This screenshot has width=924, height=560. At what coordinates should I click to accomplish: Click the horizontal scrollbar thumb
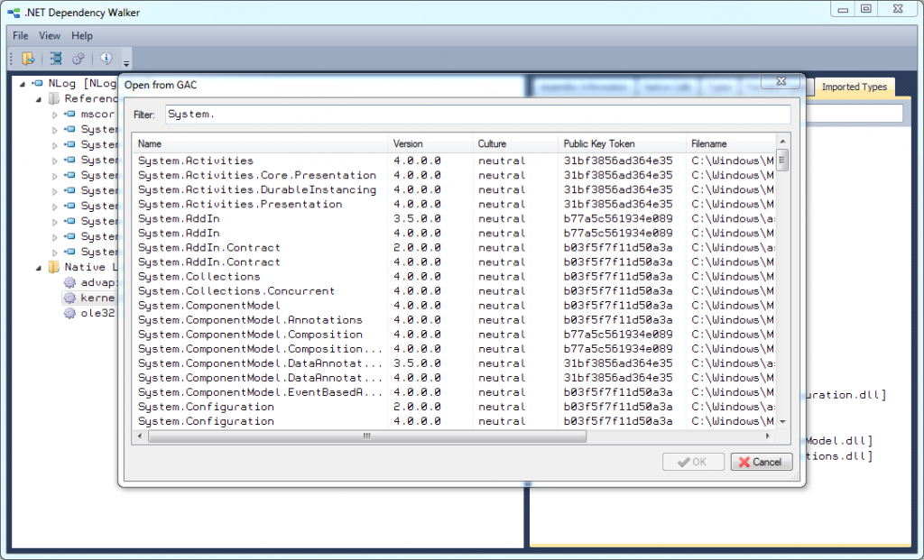coord(367,436)
